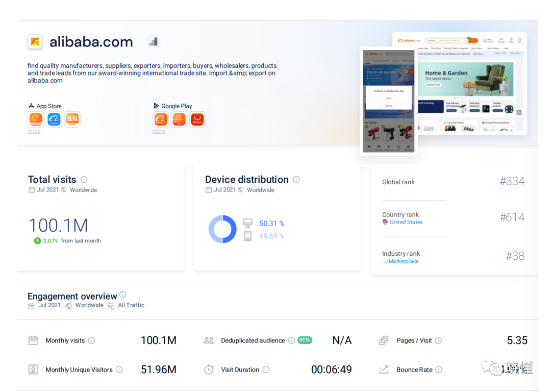Open first Google Play Alibaba.com app icon

pos(161,119)
